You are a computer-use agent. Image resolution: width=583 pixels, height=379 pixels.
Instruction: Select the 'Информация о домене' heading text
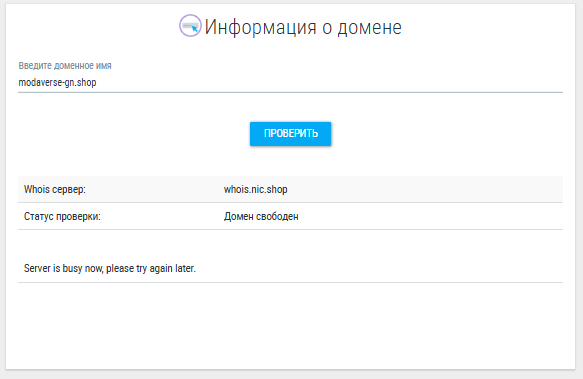click(x=303, y=27)
